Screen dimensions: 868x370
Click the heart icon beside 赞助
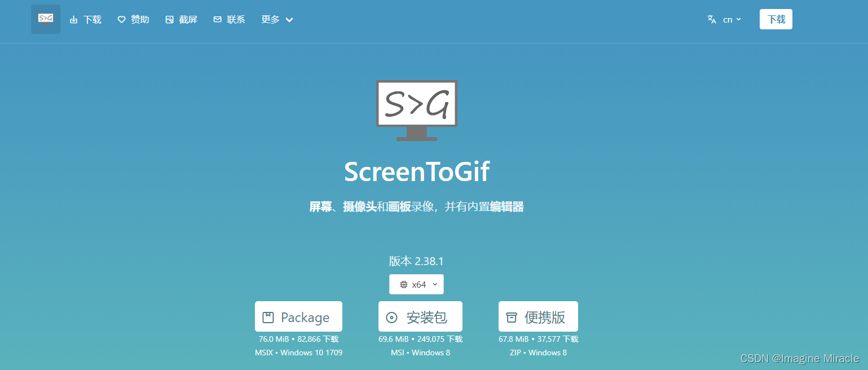click(x=121, y=20)
